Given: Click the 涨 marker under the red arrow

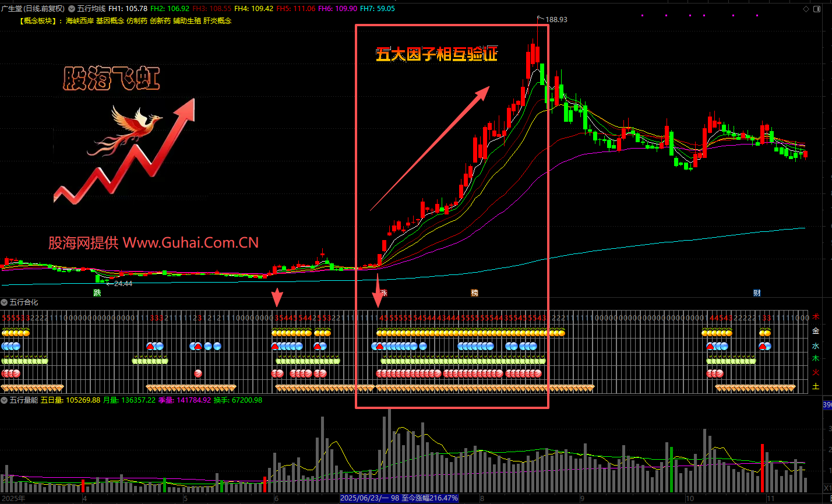Looking at the screenshot, I should tap(383, 292).
